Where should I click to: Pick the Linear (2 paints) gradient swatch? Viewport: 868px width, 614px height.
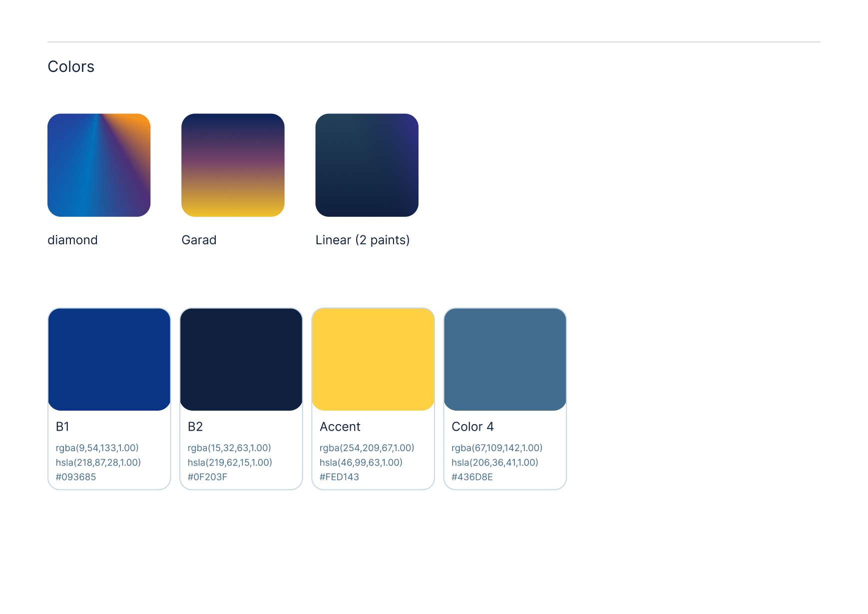[x=367, y=165]
